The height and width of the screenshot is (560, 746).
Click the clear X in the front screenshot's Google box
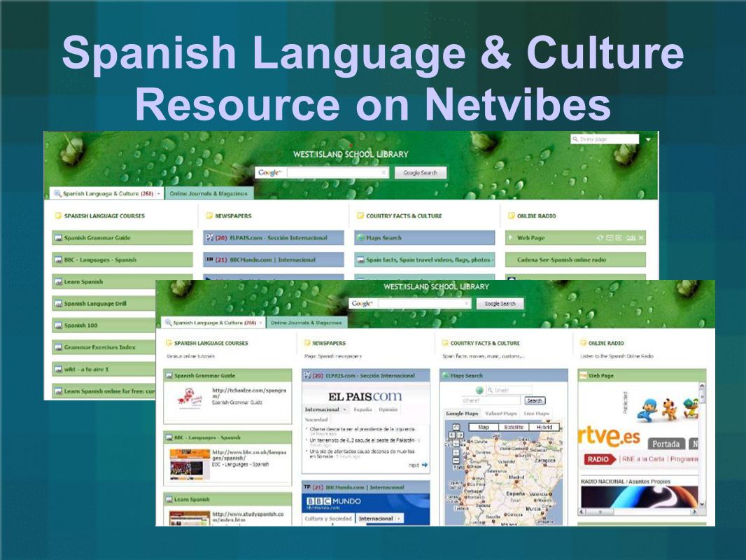tap(466, 304)
